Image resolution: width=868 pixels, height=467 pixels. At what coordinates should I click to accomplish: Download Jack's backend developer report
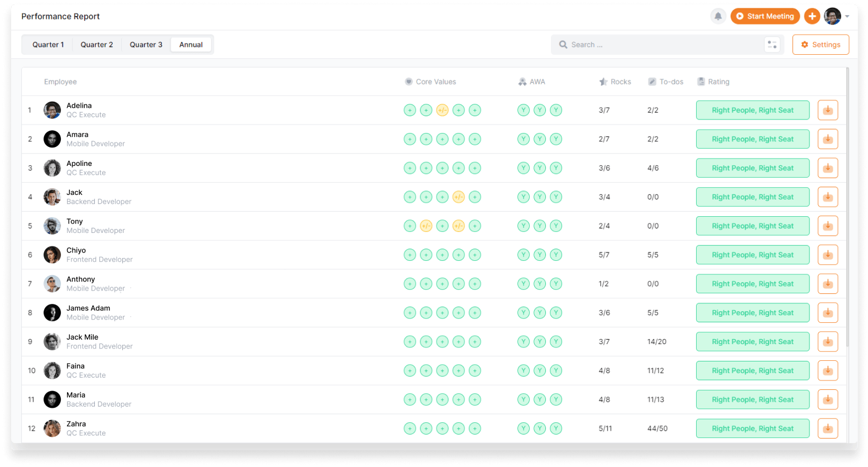tap(828, 197)
